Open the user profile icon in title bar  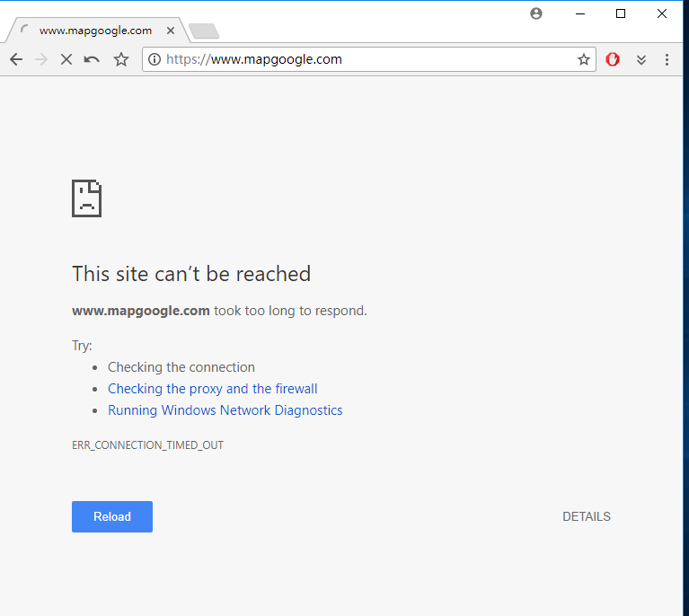point(536,13)
